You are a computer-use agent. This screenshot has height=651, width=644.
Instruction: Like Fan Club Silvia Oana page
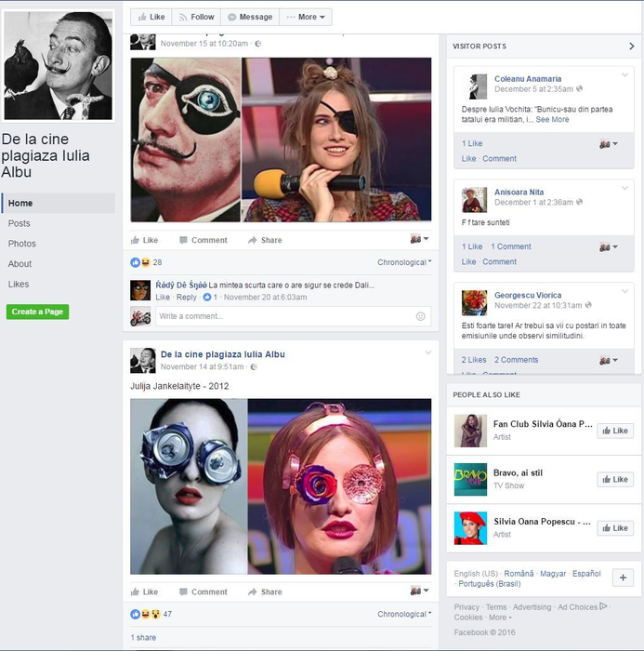pyautogui.click(x=615, y=431)
